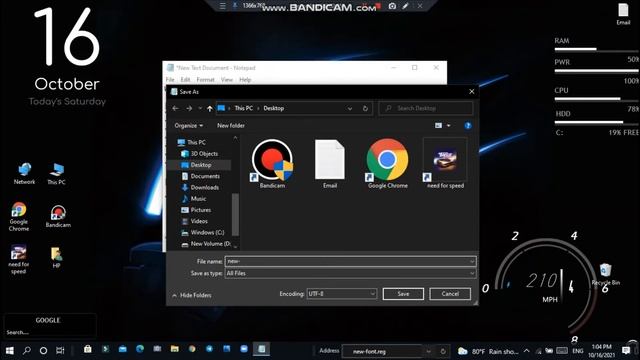Select the Email file in the file list
640x360 pixels.
tap(330, 164)
